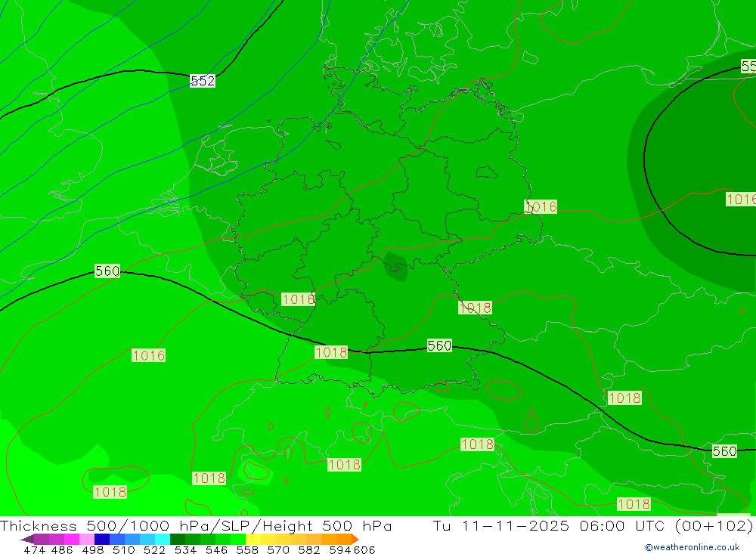Click the 534 legend value
Viewport: 756px width, 554px height.
(186, 549)
